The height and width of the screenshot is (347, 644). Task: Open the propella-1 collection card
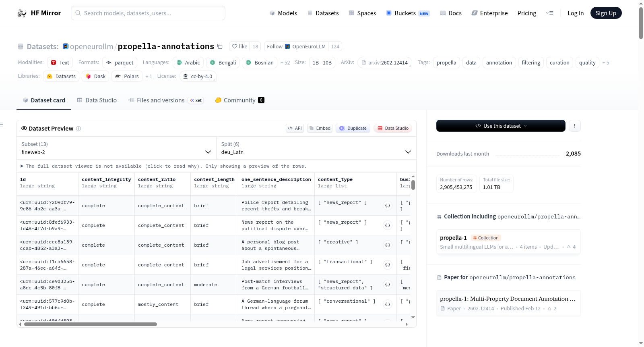[x=508, y=242]
